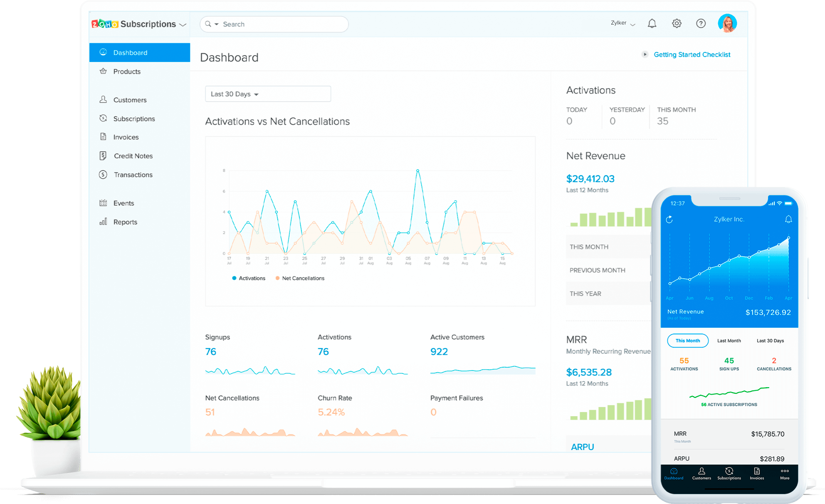
Task: Select This Month pill on phone
Action: coord(687,341)
